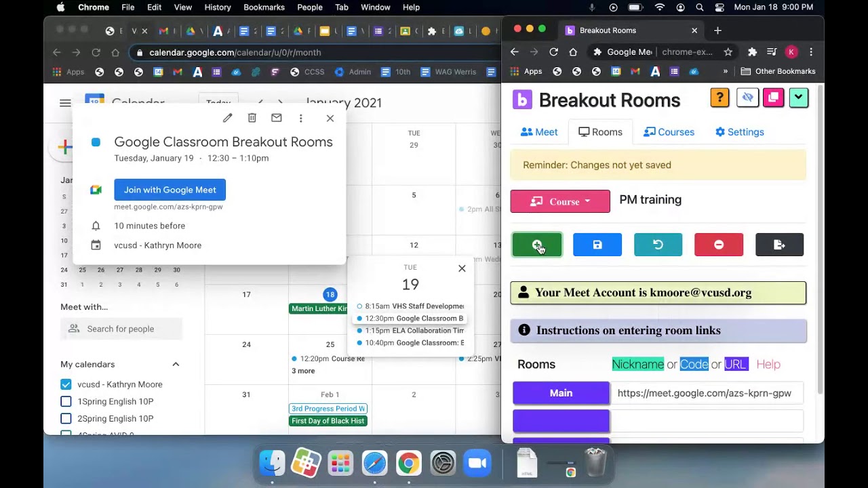Click Join with Google Meet button
This screenshot has height=488, width=868.
tap(170, 190)
